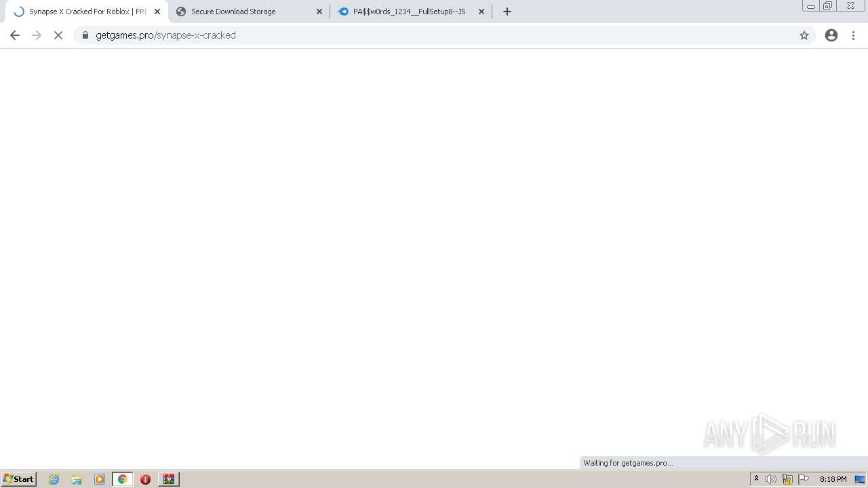868x488 pixels.
Task: View site info via lock icon
Action: pyautogui.click(x=85, y=35)
